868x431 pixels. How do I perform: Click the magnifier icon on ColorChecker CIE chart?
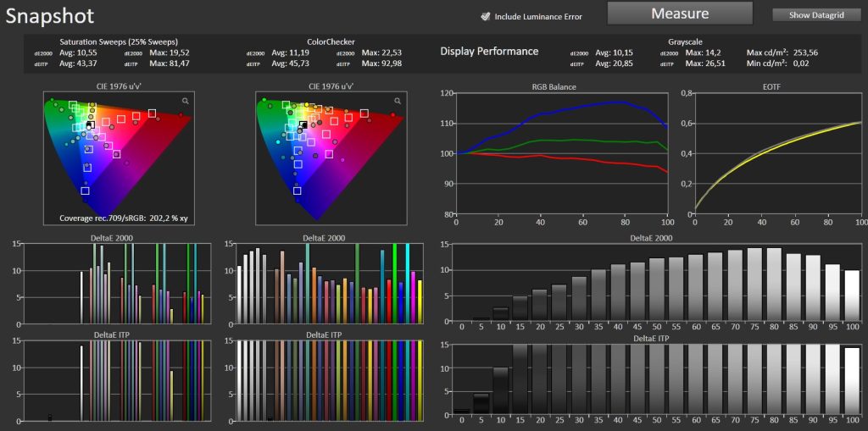397,101
